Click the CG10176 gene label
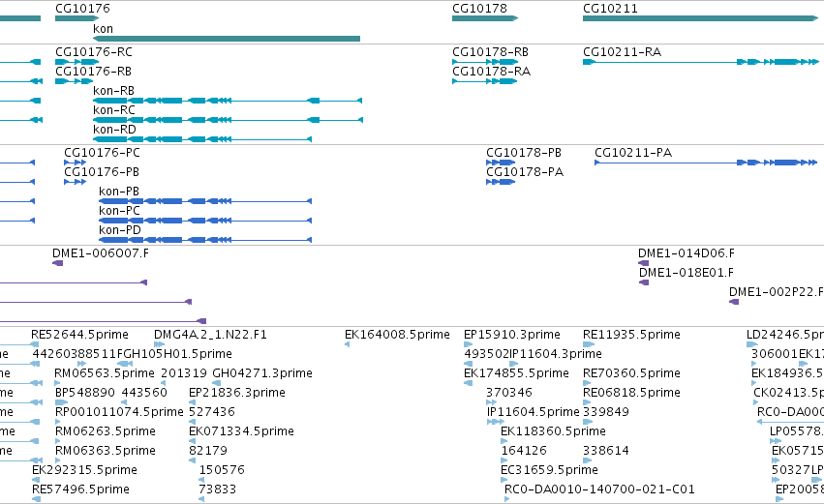The image size is (824, 504). [x=82, y=9]
